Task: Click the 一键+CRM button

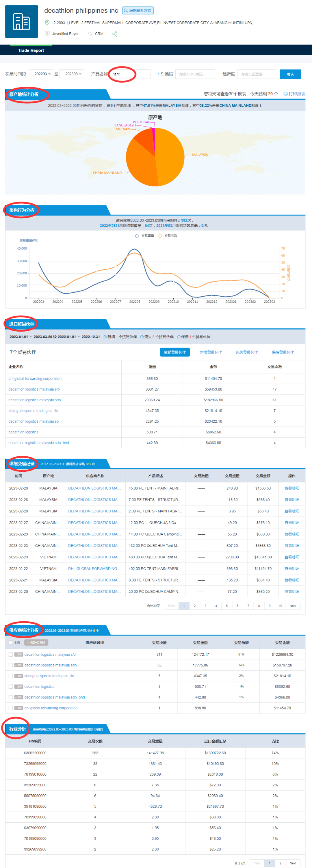Action: [x=36, y=643]
